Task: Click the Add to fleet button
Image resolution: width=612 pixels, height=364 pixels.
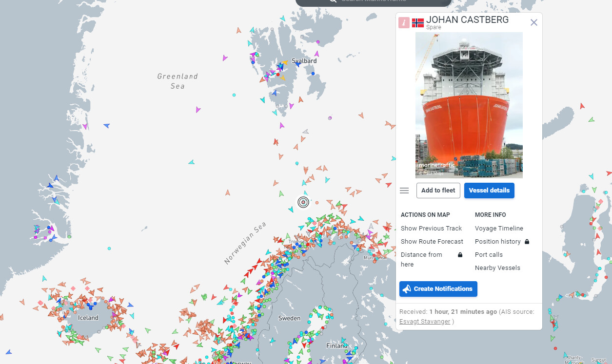Action: [438, 191]
